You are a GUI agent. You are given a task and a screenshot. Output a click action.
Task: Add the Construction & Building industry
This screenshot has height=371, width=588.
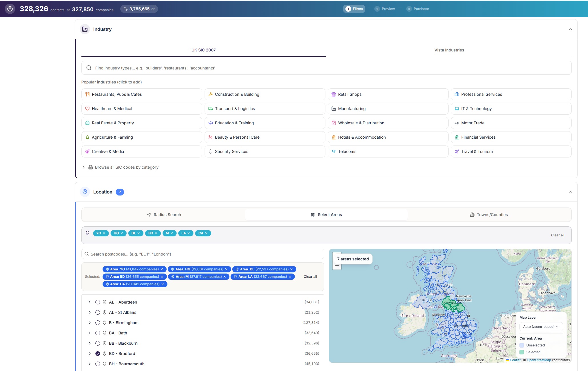click(x=265, y=94)
